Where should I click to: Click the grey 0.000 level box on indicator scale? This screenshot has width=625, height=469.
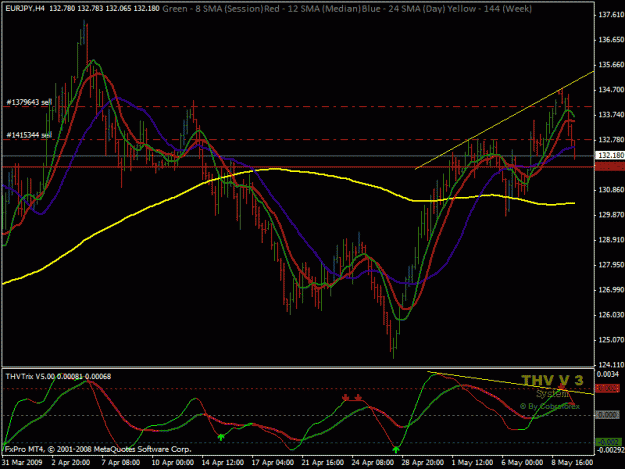(x=607, y=415)
